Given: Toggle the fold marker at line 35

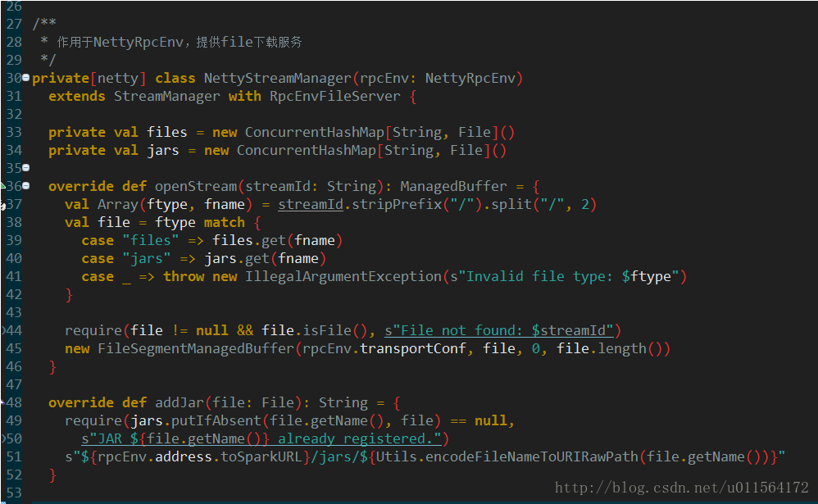Looking at the screenshot, I should pyautogui.click(x=25, y=168).
